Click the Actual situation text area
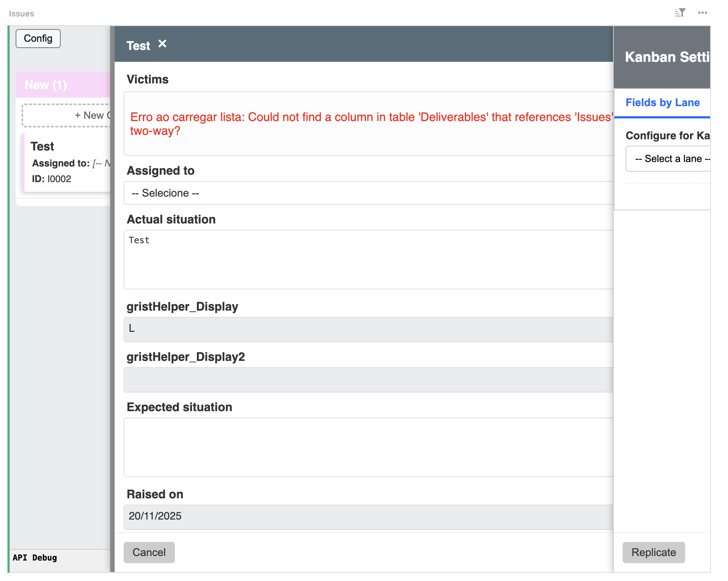The width and height of the screenshot is (728, 581). tap(368, 260)
